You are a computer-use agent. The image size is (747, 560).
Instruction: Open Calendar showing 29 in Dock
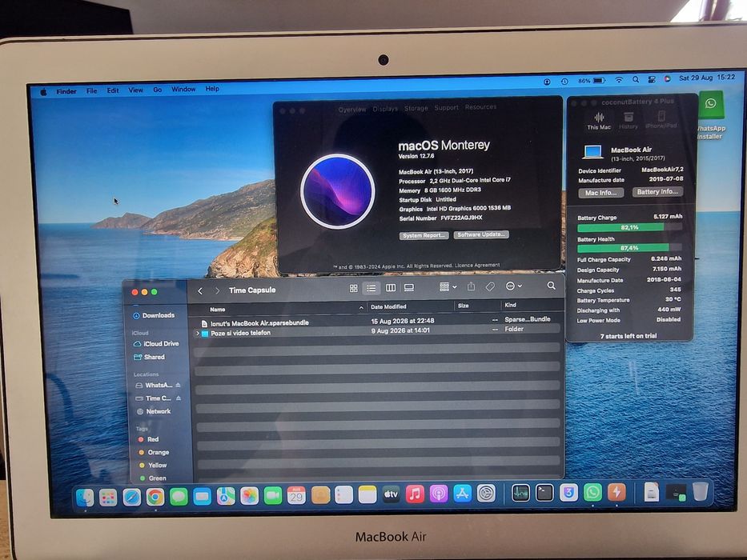[296, 496]
